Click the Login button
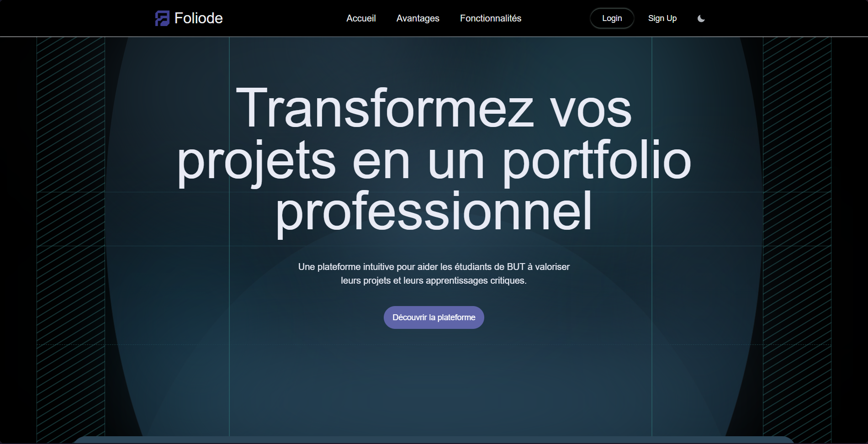 coord(612,18)
